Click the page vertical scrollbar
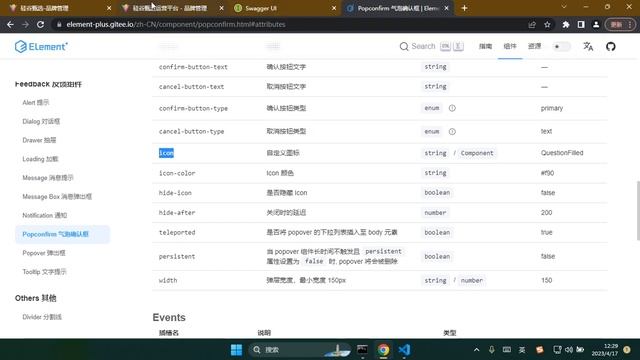Screen dimensions: 640x360 click(x=638, y=210)
